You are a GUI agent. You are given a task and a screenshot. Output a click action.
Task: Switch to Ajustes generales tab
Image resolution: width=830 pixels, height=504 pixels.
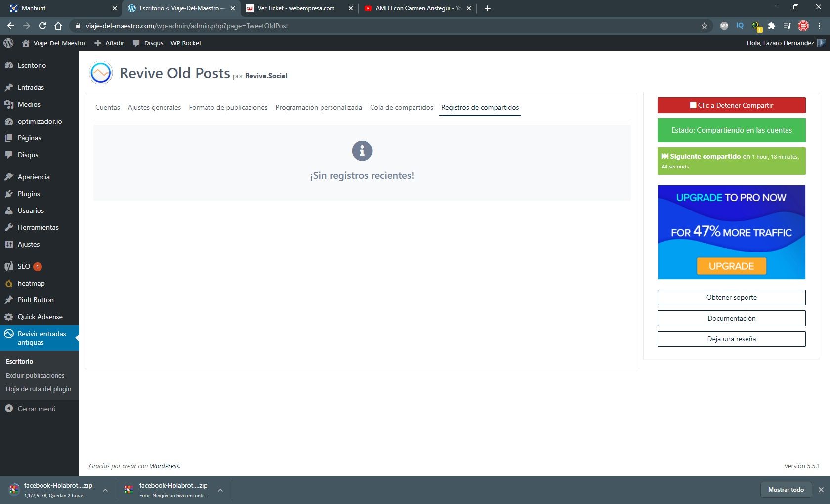click(x=154, y=107)
